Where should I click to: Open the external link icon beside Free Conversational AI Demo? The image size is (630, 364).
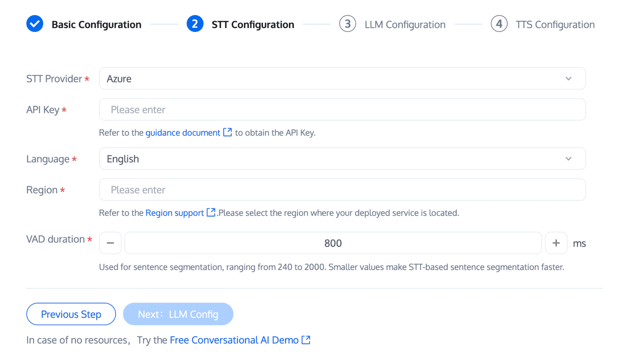point(306,340)
